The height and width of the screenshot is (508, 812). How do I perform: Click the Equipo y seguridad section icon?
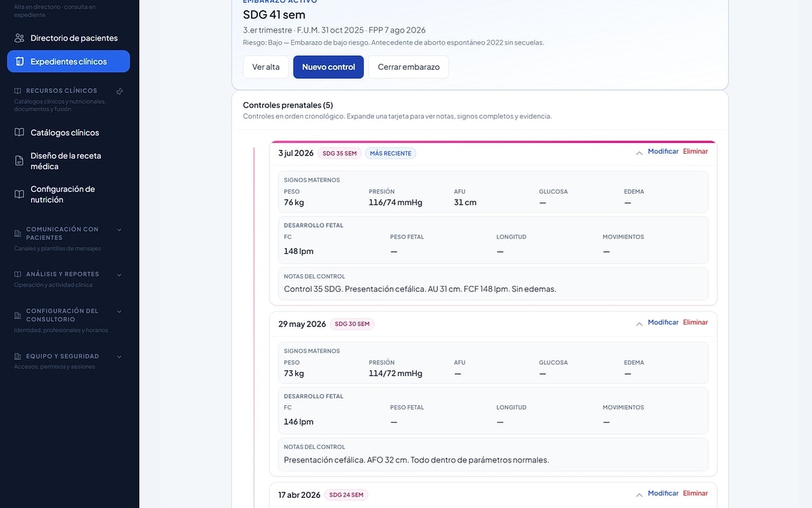[x=18, y=356]
